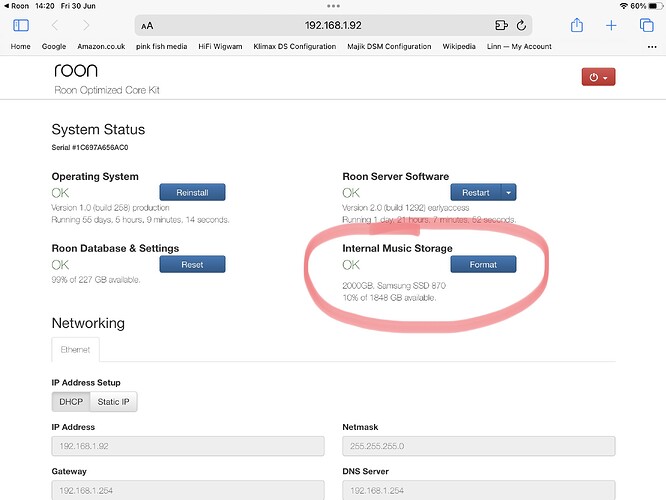Tap the Wi-Fi indicator in status bar
The width and height of the screenshot is (666, 500).
pyautogui.click(x=624, y=6)
